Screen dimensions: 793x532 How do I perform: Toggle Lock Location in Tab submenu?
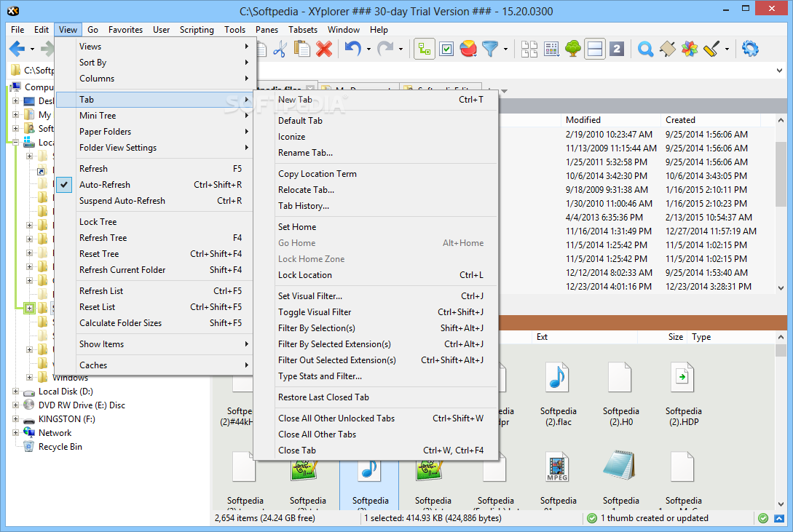point(376,275)
